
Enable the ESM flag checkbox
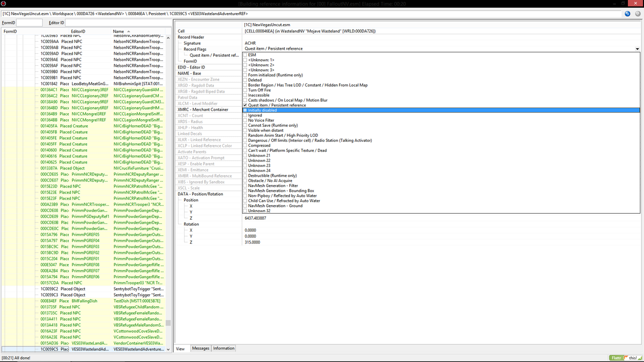coord(245,54)
